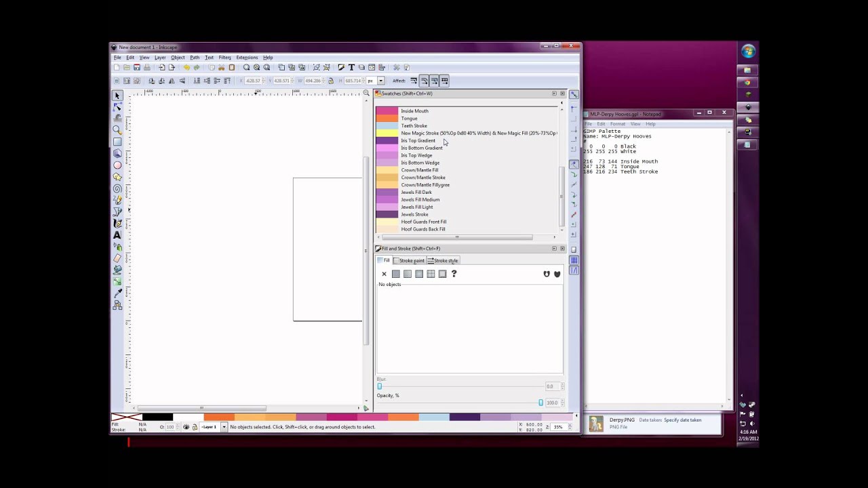Select the Calligraphy tool
Image resolution: width=868 pixels, height=488 pixels.
pyautogui.click(x=117, y=223)
